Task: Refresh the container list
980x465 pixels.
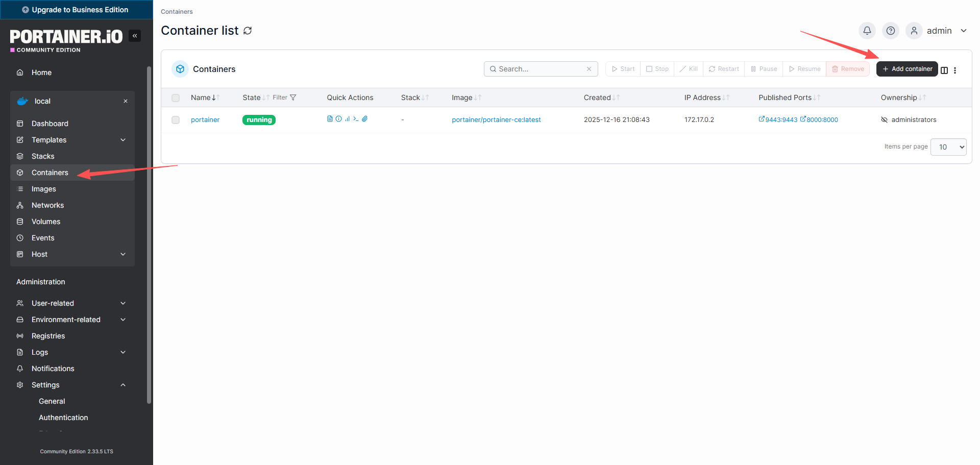Action: pyautogui.click(x=248, y=31)
